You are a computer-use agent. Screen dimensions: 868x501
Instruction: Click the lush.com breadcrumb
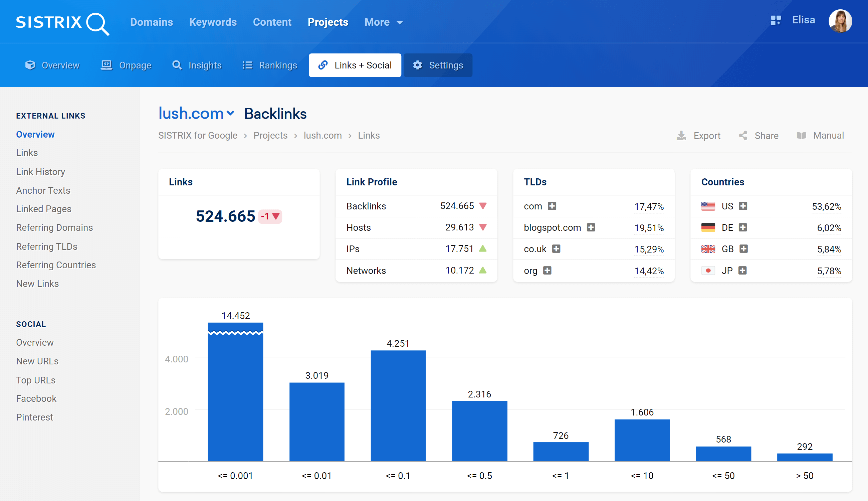coord(322,136)
